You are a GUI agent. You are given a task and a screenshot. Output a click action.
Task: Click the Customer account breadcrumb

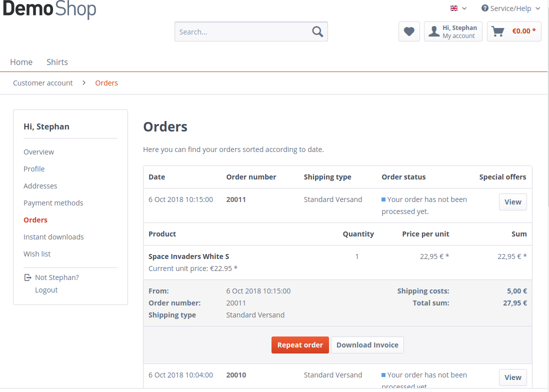[x=43, y=83]
